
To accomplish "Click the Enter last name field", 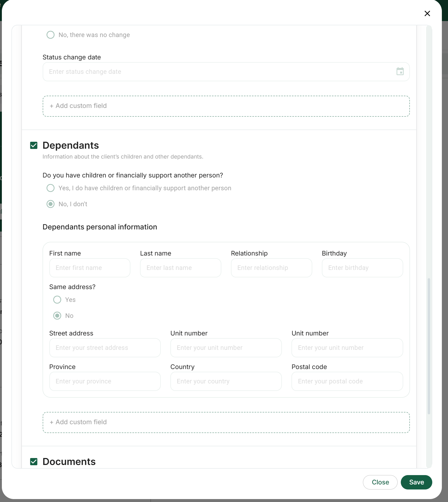I will point(180,268).
